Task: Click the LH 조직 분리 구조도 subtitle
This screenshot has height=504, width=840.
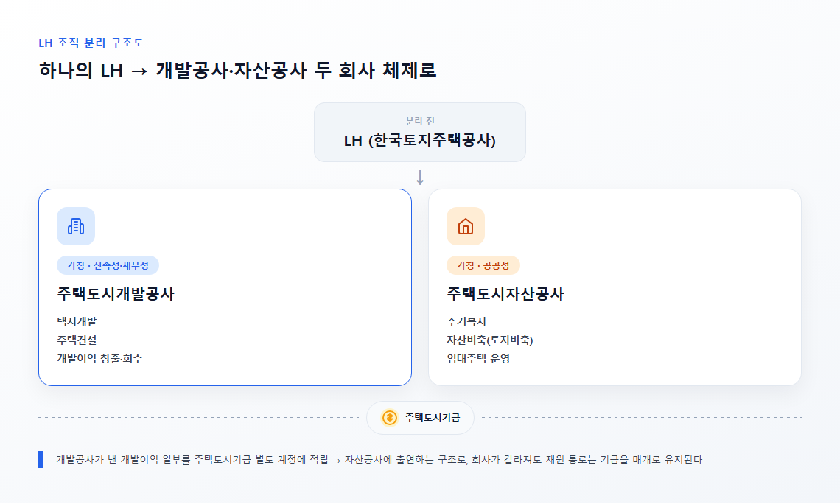Action: [x=91, y=43]
